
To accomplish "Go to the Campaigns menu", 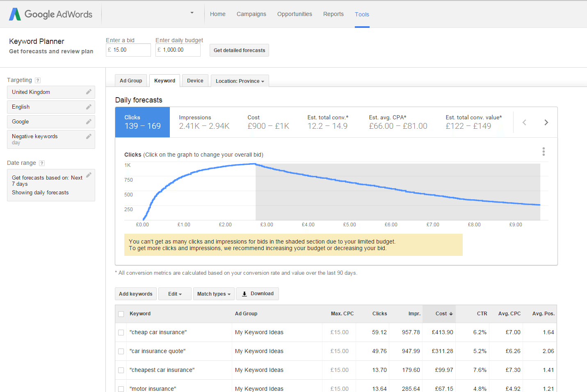I will (x=251, y=14).
